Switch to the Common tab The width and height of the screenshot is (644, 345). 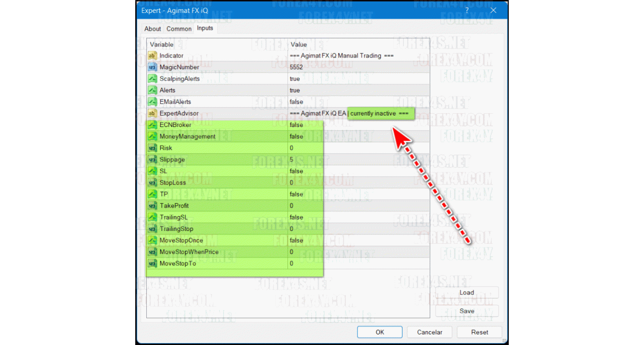pyautogui.click(x=179, y=29)
